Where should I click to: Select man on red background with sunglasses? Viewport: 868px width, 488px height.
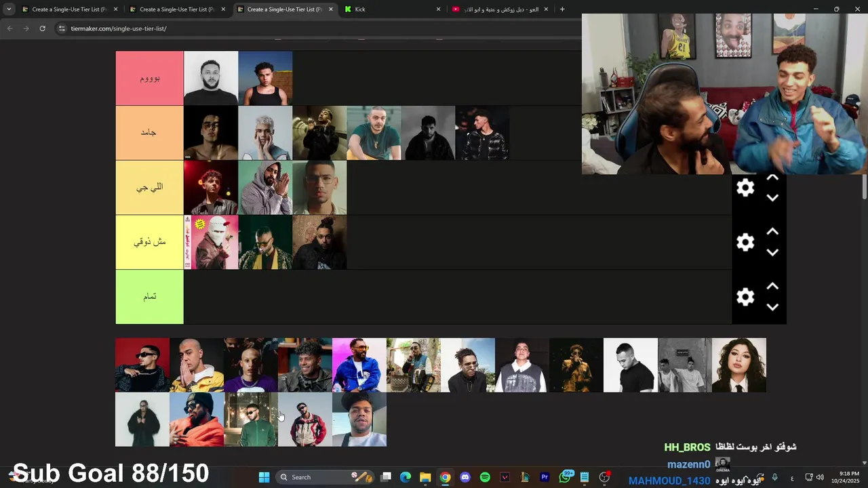pyautogui.click(x=142, y=365)
